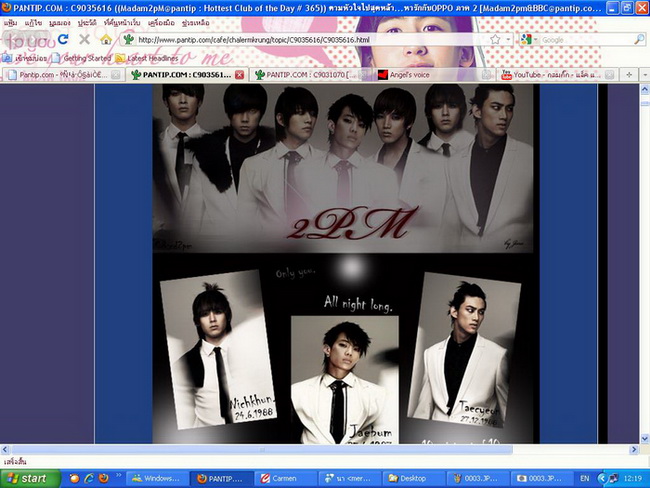650x488 pixels.
Task: Open the Latest Headlines bookmark folder
Action: pos(147,58)
